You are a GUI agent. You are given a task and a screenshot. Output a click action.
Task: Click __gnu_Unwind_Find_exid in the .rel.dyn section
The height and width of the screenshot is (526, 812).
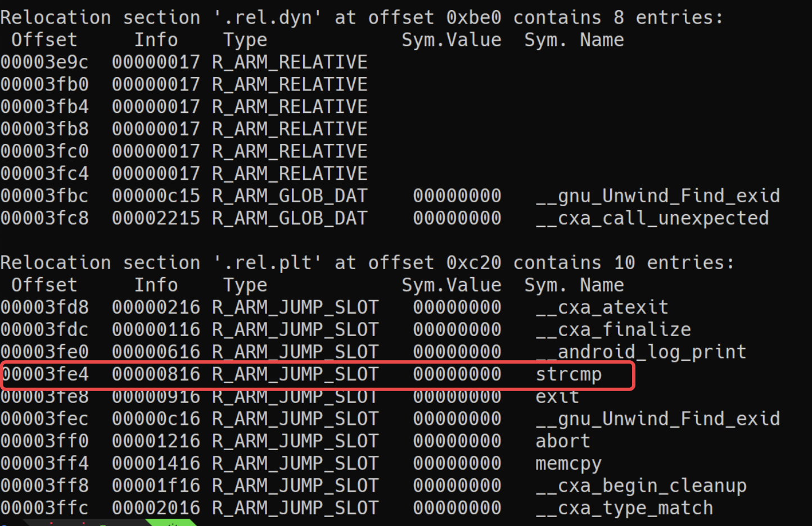(658, 196)
